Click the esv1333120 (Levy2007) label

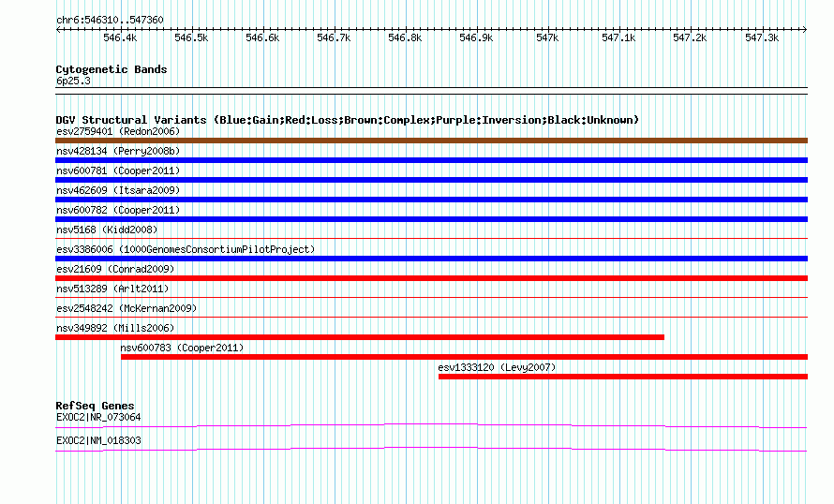point(497,367)
